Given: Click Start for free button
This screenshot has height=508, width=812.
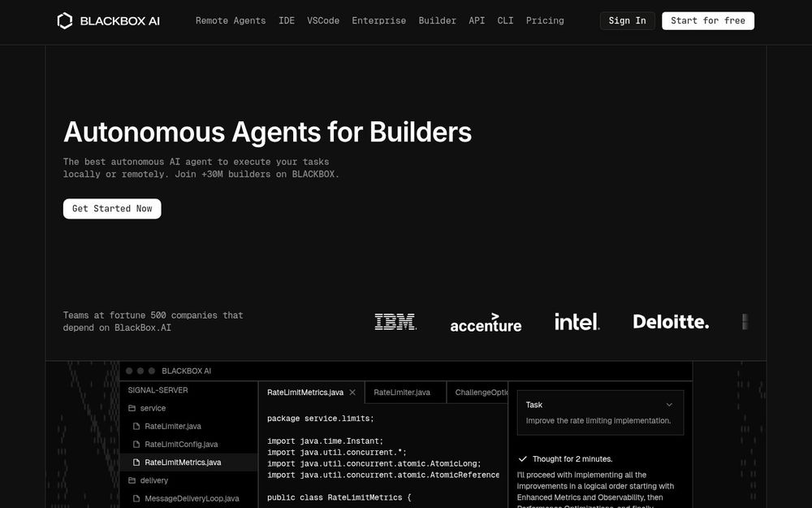Looking at the screenshot, I should point(708,21).
